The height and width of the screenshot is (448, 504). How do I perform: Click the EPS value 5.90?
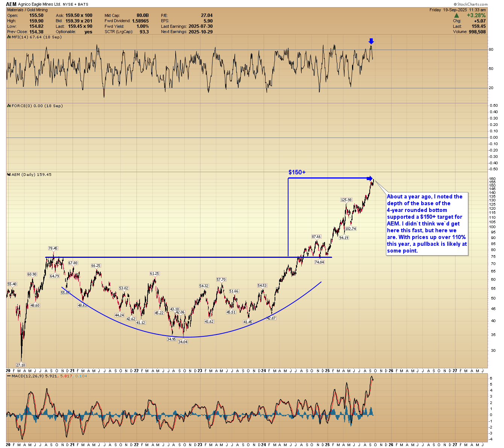tap(208, 21)
